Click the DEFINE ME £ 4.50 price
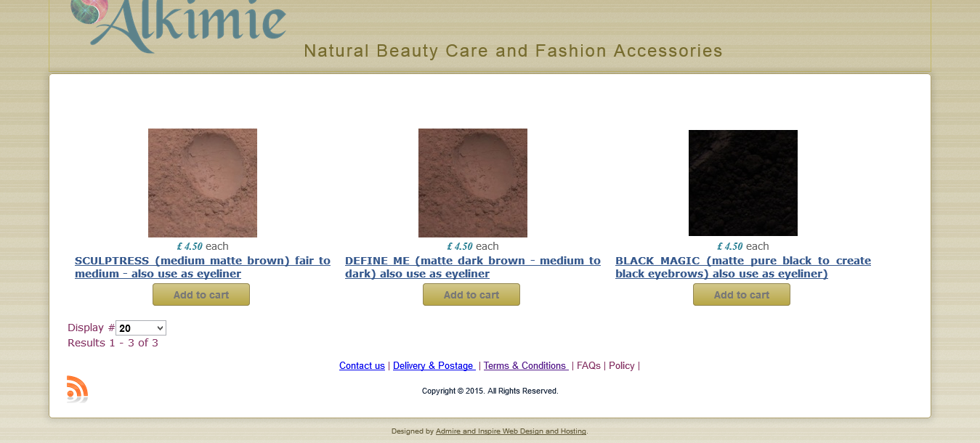Screen dimensions: 980x443 [460, 246]
